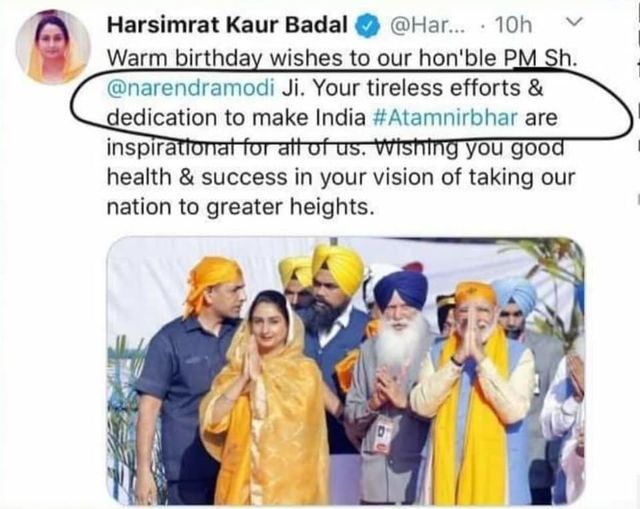Click the text 'Ji. Your tireless efforts &'
640x509 pixels.
point(413,88)
